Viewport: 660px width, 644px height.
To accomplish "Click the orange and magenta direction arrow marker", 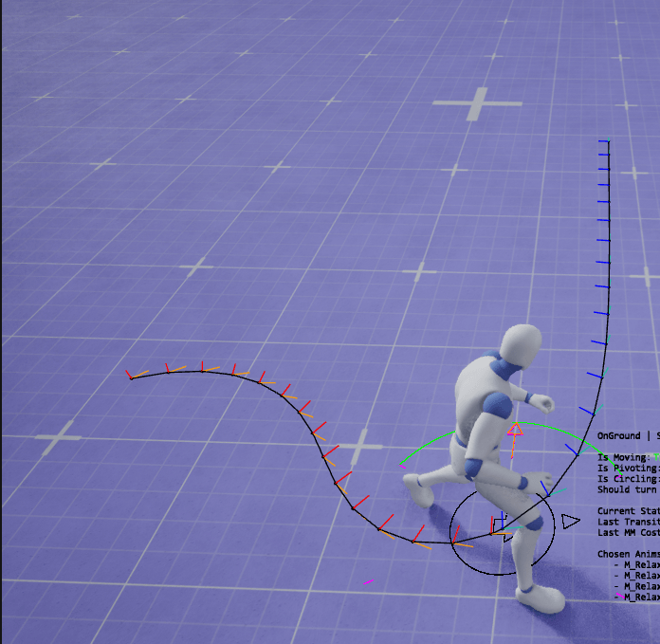I will click(x=514, y=439).
